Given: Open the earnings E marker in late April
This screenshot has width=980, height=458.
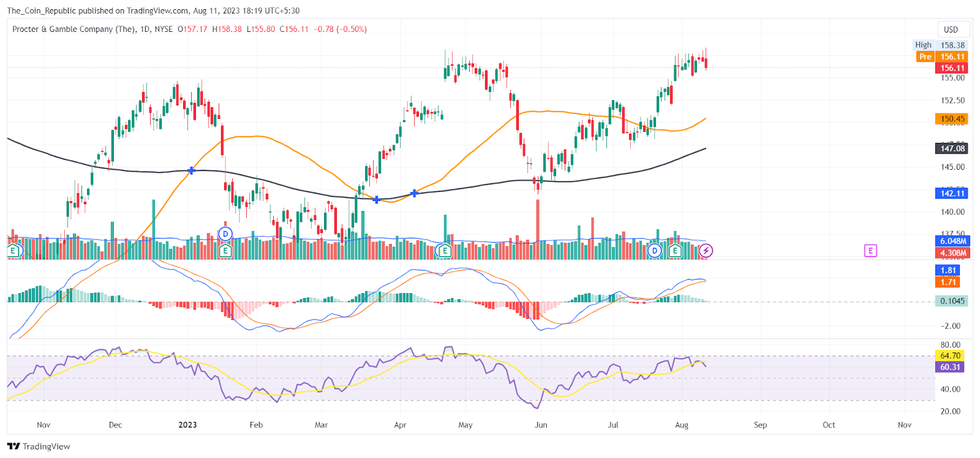Looking at the screenshot, I should tap(445, 251).
